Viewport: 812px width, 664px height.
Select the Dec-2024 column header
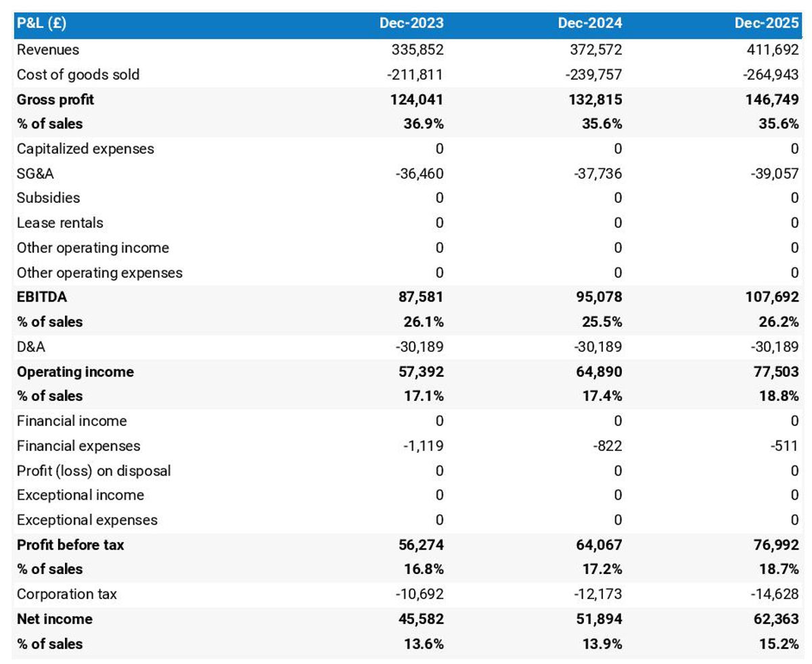[590, 24]
